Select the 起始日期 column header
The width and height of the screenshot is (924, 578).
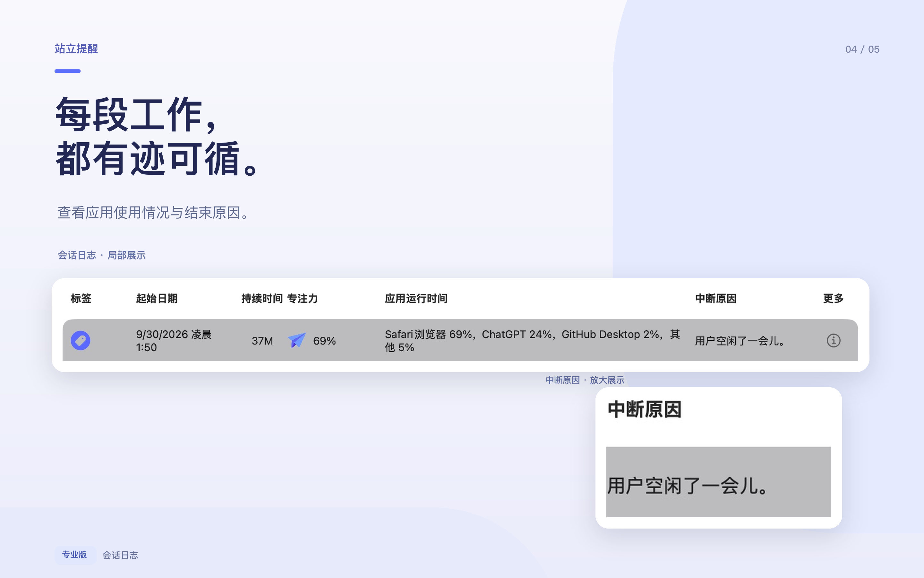157,298
